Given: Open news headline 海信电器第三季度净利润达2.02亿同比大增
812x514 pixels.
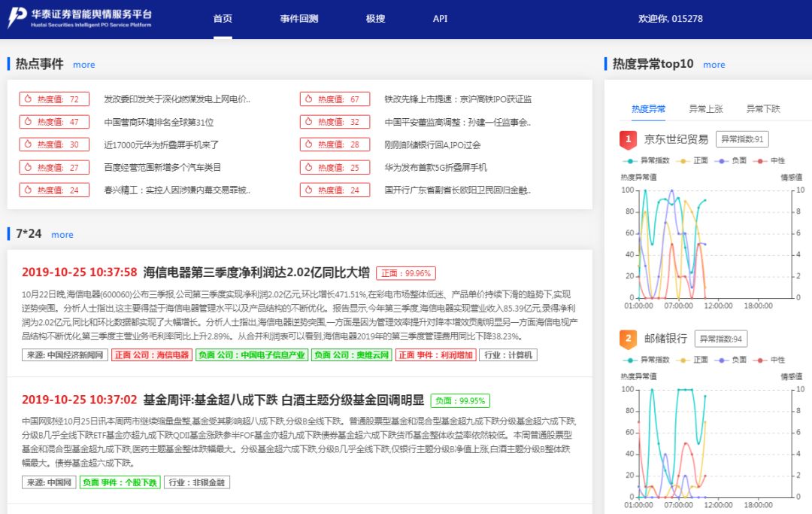Looking at the screenshot, I should [256, 272].
